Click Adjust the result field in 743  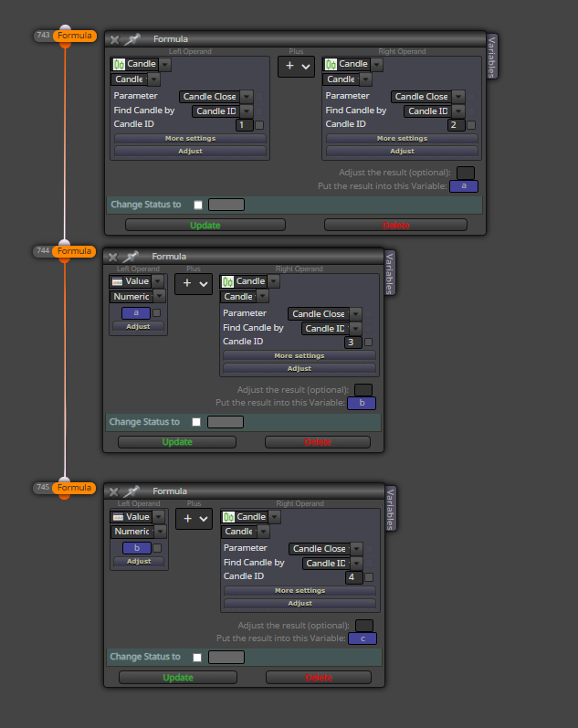click(x=466, y=173)
